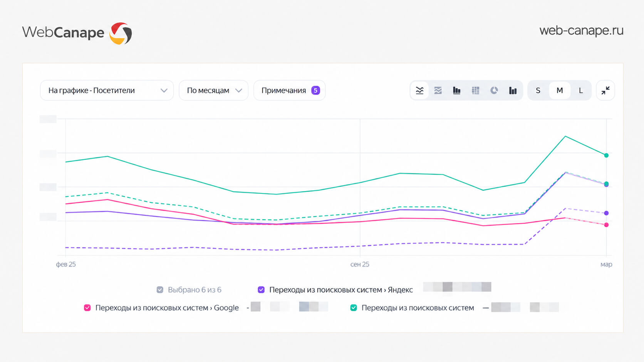Choose the bar chart view icon
644x362 pixels.
pyautogui.click(x=456, y=90)
